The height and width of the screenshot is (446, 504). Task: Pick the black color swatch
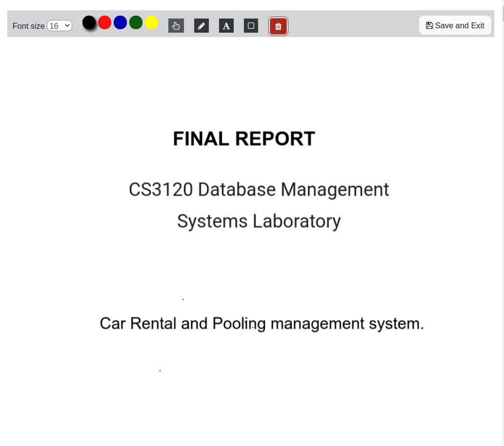click(89, 22)
